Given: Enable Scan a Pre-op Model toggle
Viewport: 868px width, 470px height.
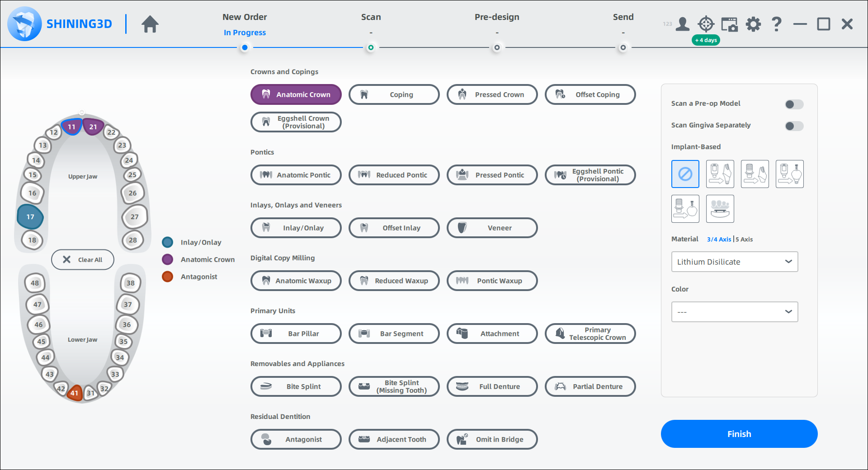Looking at the screenshot, I should 794,104.
